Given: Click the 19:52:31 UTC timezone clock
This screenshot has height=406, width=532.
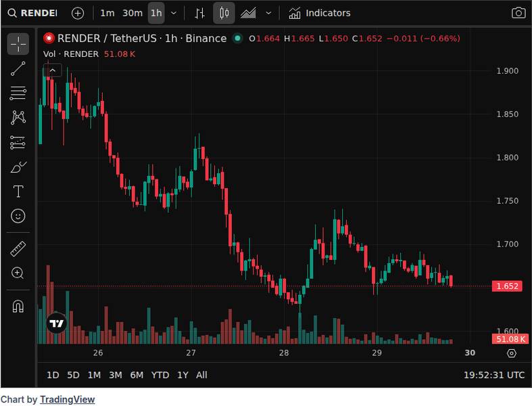Looking at the screenshot, I should [x=494, y=375].
